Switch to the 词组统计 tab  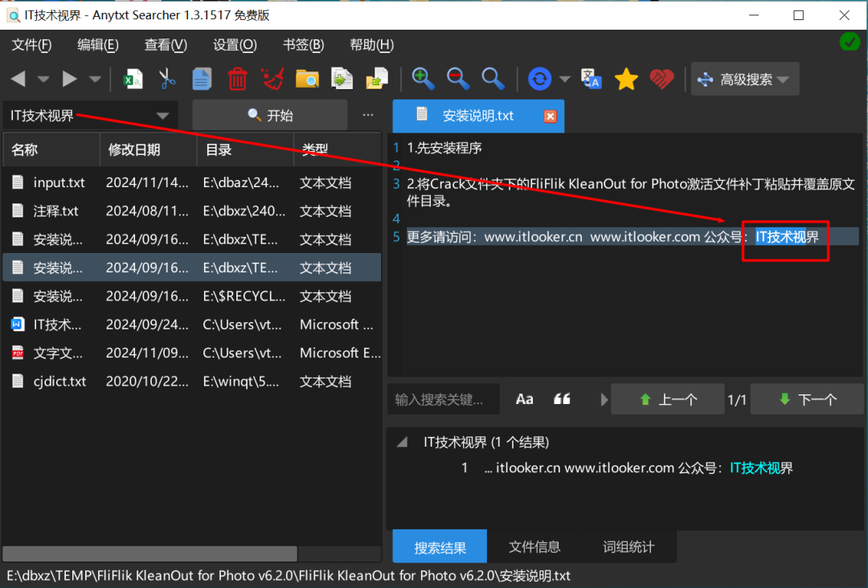pyautogui.click(x=628, y=546)
